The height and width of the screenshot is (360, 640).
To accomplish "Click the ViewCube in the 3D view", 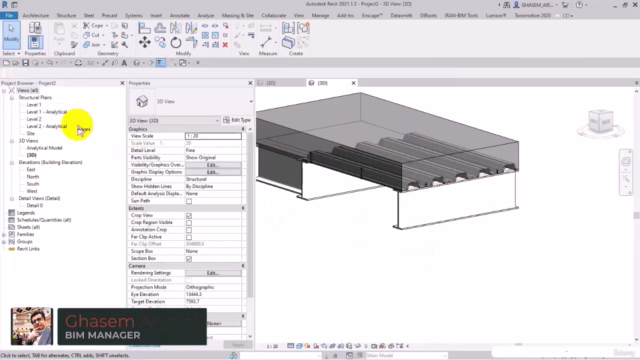I will click(x=600, y=121).
